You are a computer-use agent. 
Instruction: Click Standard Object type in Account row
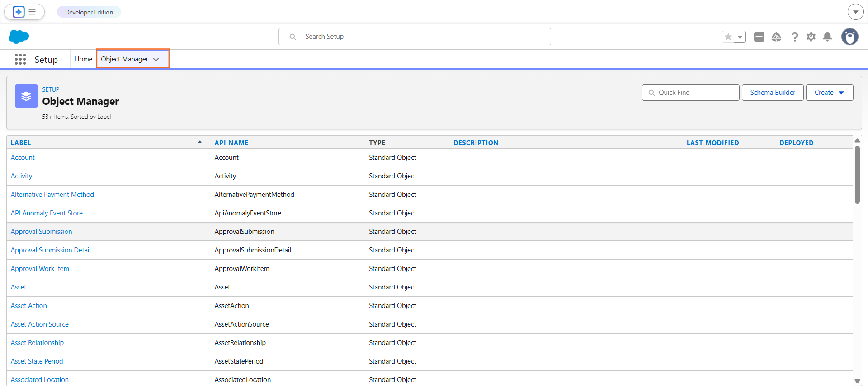click(x=392, y=158)
